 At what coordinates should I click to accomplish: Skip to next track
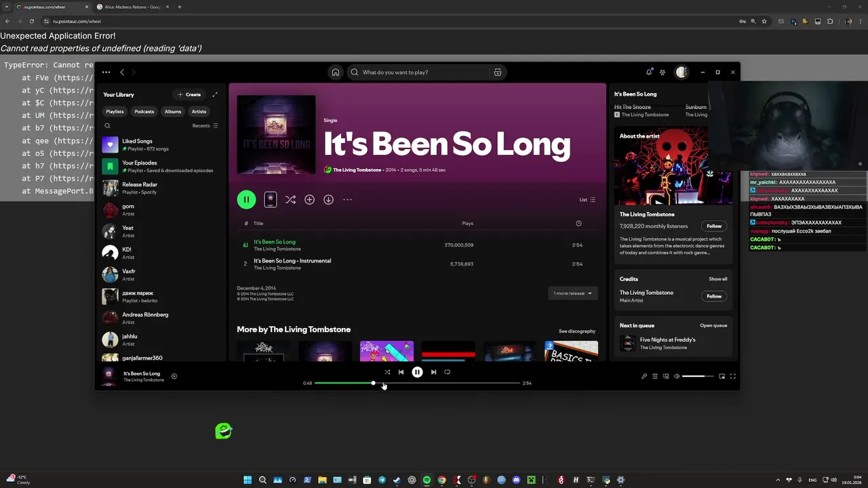(433, 372)
